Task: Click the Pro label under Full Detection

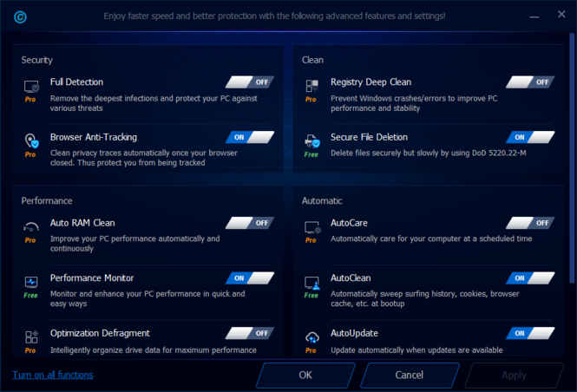Action: pos(30,99)
